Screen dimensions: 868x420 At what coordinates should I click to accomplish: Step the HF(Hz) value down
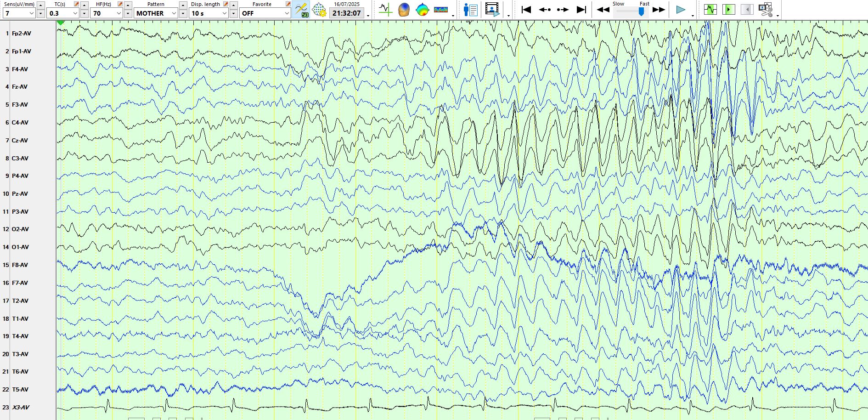click(x=128, y=14)
